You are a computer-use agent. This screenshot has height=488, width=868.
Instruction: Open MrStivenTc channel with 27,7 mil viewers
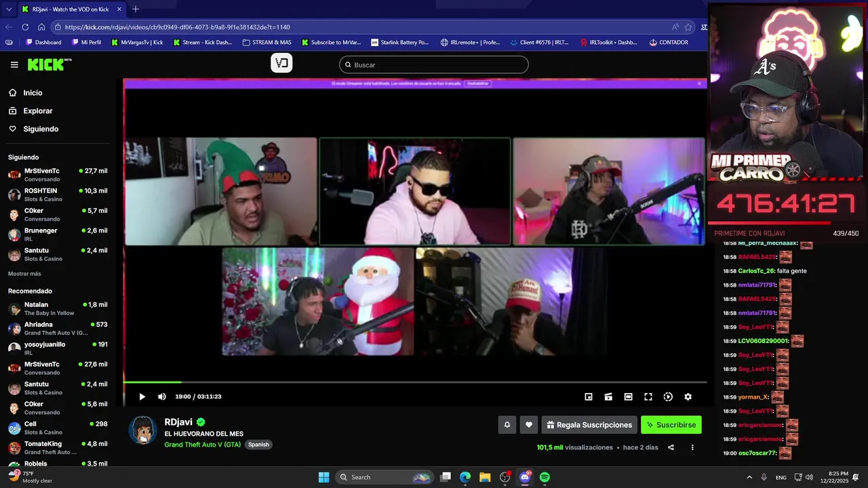(58, 175)
